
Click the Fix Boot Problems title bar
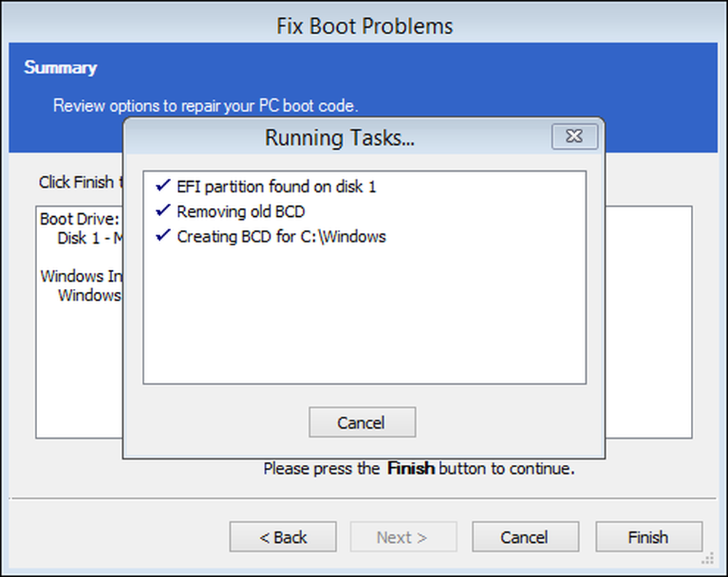coord(365,26)
